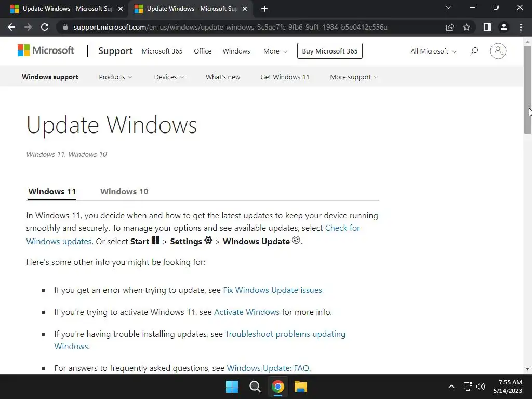Screen dimensions: 532x399
Task: Open the clock and date flyout
Action: point(508,387)
